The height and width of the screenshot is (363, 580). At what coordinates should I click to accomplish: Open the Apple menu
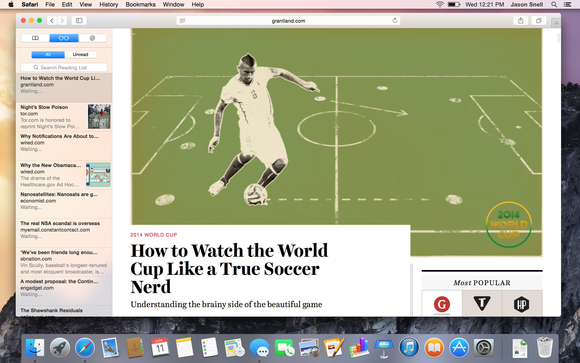pos(11,4)
